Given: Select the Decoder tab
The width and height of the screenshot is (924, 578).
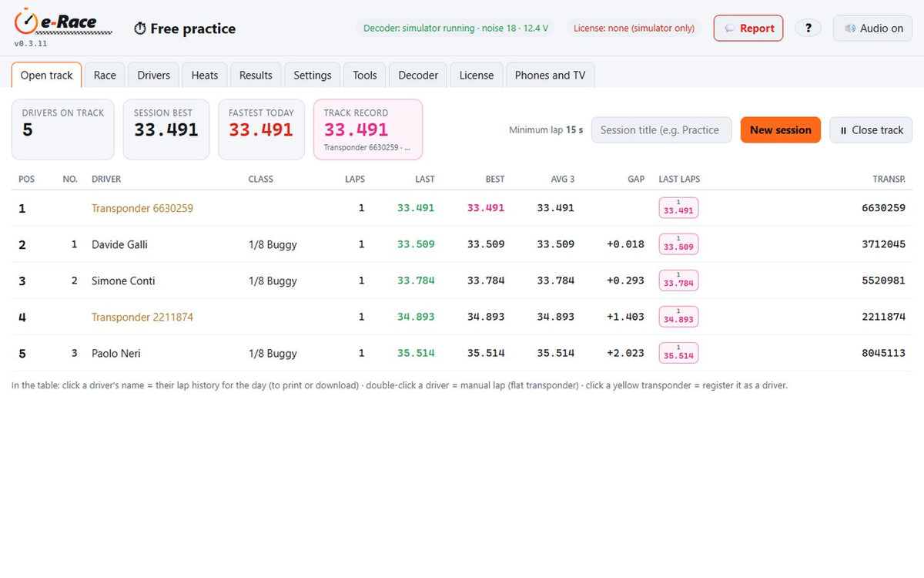Looking at the screenshot, I should (418, 76).
